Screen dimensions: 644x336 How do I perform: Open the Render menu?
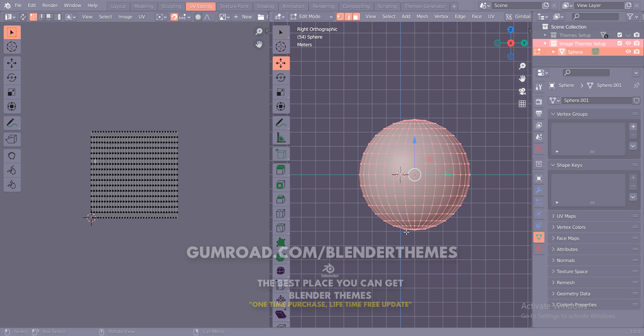coord(50,5)
